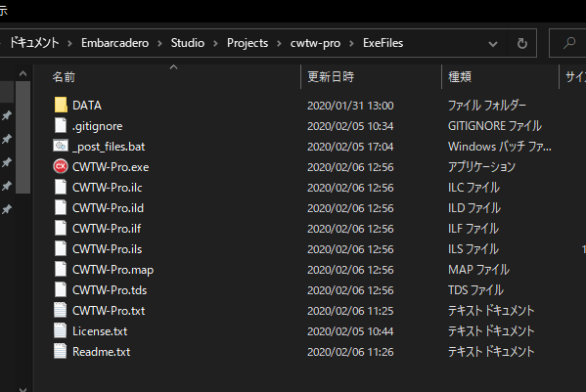Select the Readme.txt document icon

coord(61,351)
